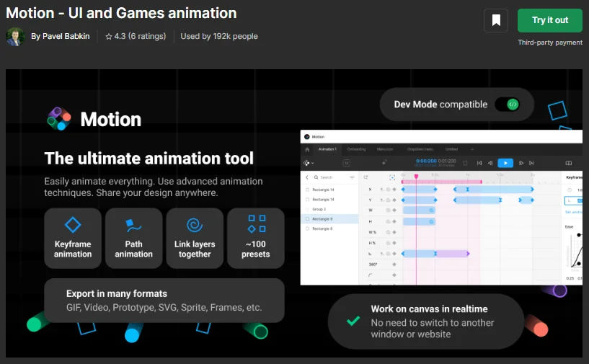Click the layer Search field
The height and width of the screenshot is (364, 589).
[x=329, y=177]
